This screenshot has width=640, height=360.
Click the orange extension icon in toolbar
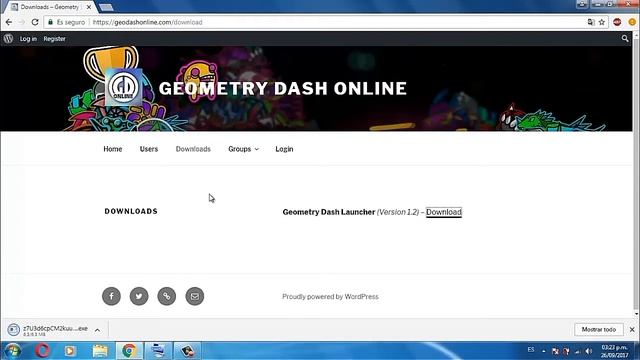[x=632, y=22]
